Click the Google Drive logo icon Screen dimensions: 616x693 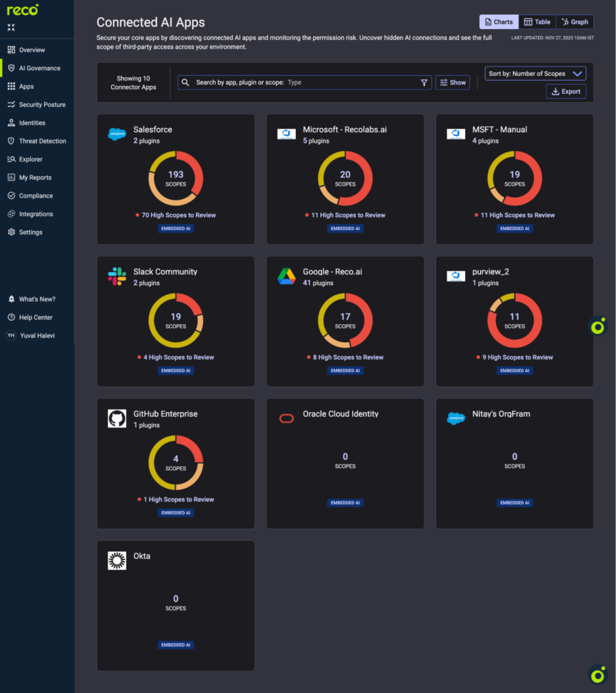286,276
